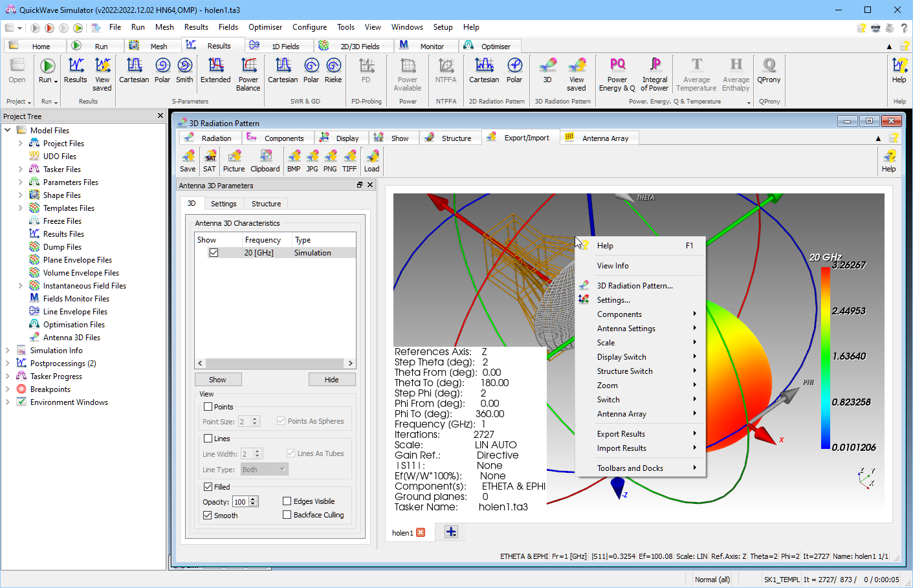This screenshot has height=588, width=913.
Task: Expand the Simulation Info node
Action: coord(8,351)
